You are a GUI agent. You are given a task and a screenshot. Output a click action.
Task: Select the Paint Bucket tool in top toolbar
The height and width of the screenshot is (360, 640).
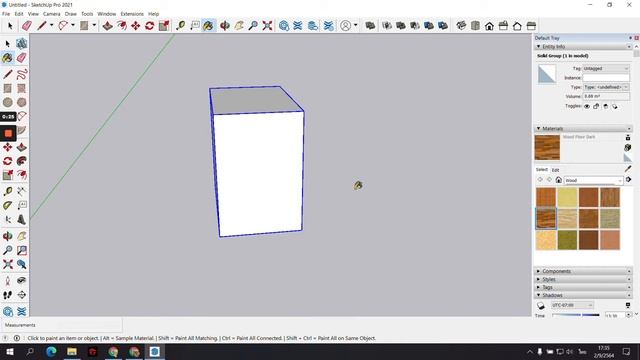click(209, 26)
